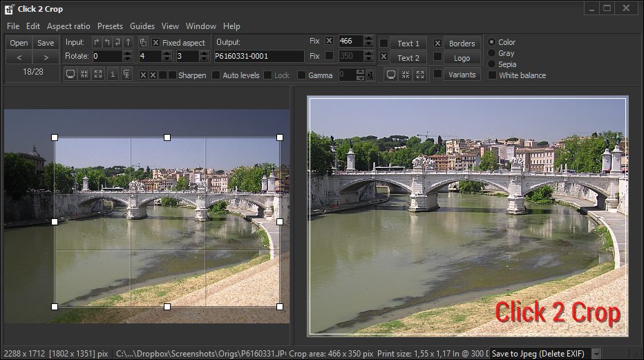Decrease output width 466 with its down arrow
644x360 pixels.
[x=369, y=44]
